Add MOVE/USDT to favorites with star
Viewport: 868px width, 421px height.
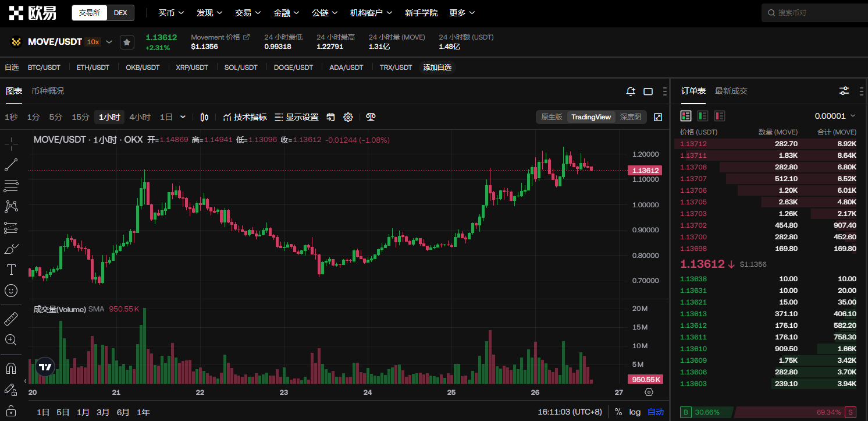pos(127,42)
